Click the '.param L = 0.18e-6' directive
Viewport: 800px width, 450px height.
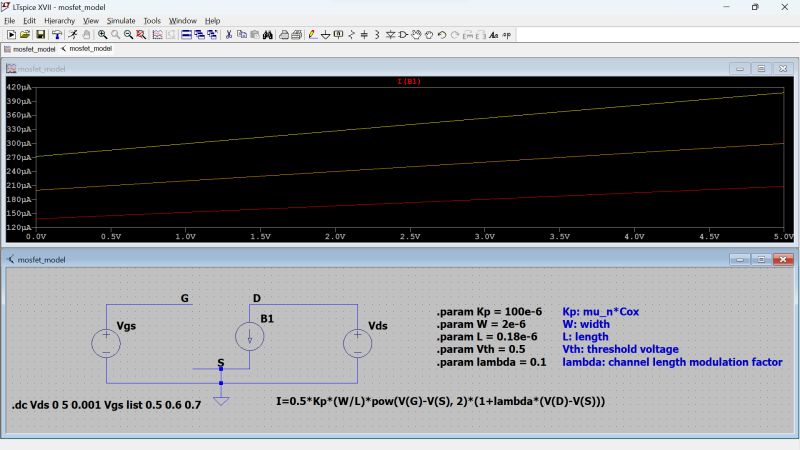click(x=487, y=337)
